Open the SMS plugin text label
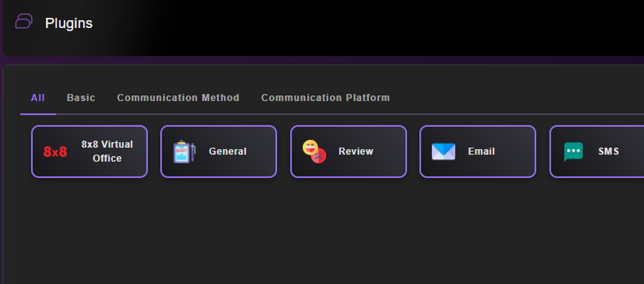The height and width of the screenshot is (284, 644). [x=608, y=151]
